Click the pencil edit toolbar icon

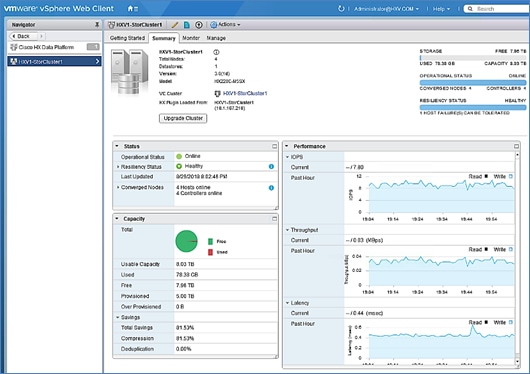tap(175, 25)
